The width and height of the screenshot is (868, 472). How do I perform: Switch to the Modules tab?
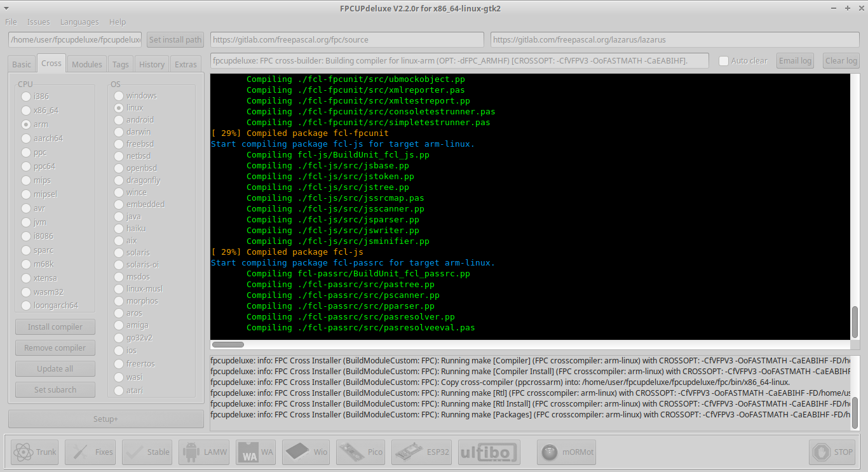86,64
